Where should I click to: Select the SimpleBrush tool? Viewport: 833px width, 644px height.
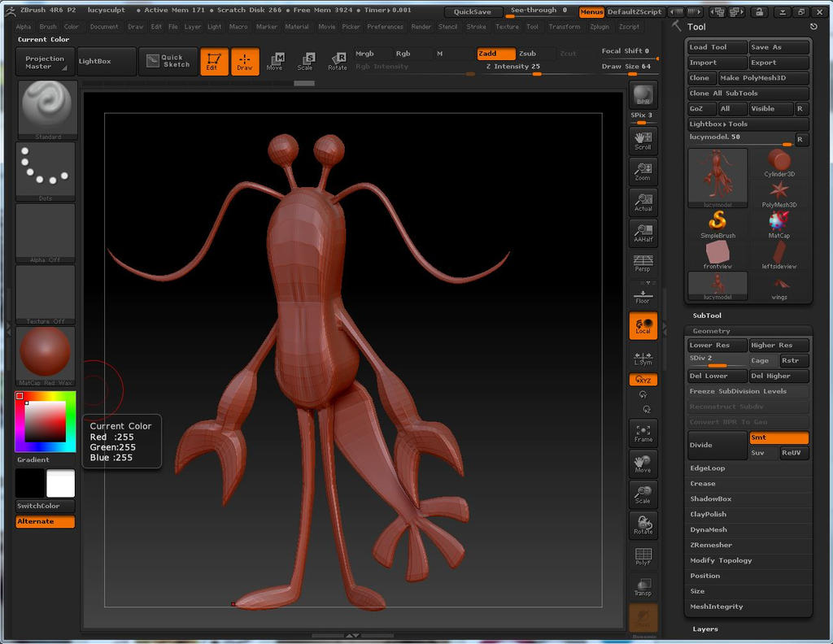717,224
